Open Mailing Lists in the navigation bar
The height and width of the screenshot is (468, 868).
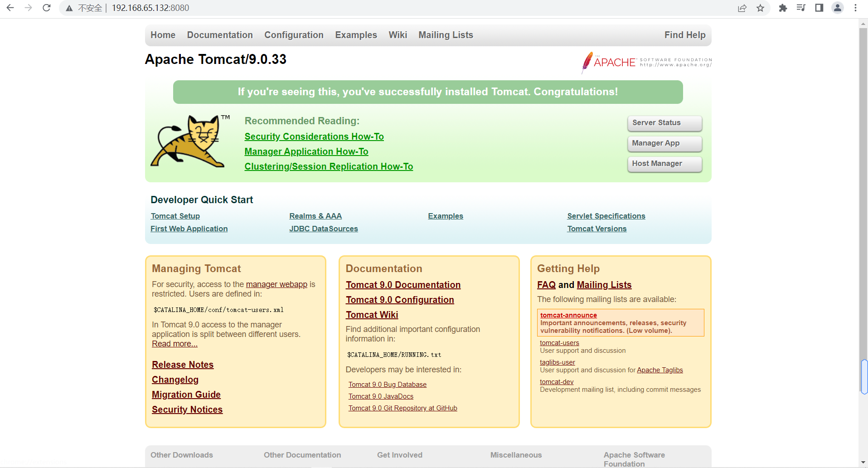click(446, 35)
